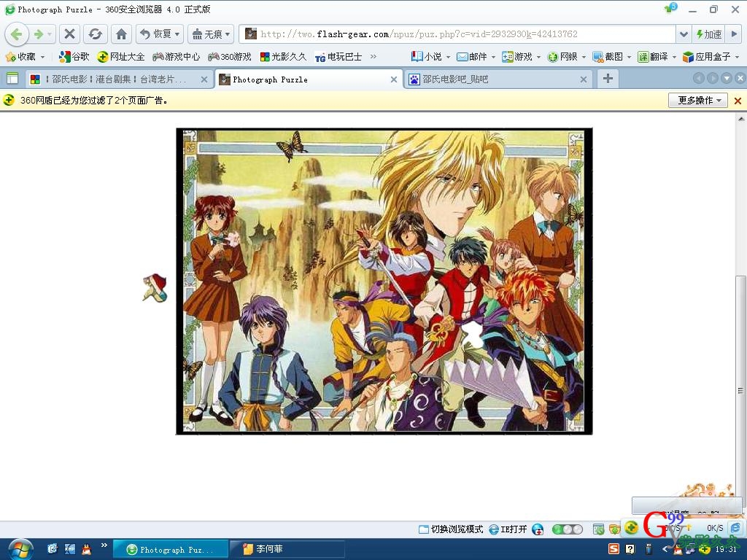
Task: Open the 恢复 dropdown arrow
Action: (178, 34)
